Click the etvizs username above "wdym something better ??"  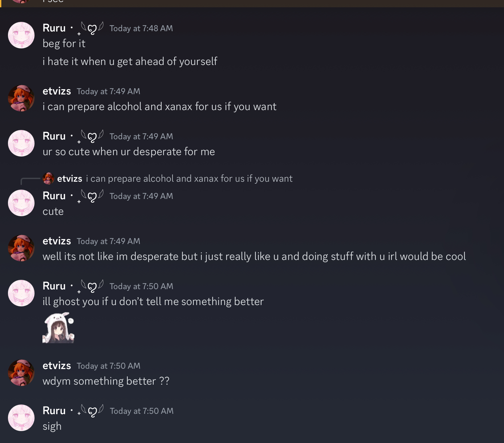(57, 366)
